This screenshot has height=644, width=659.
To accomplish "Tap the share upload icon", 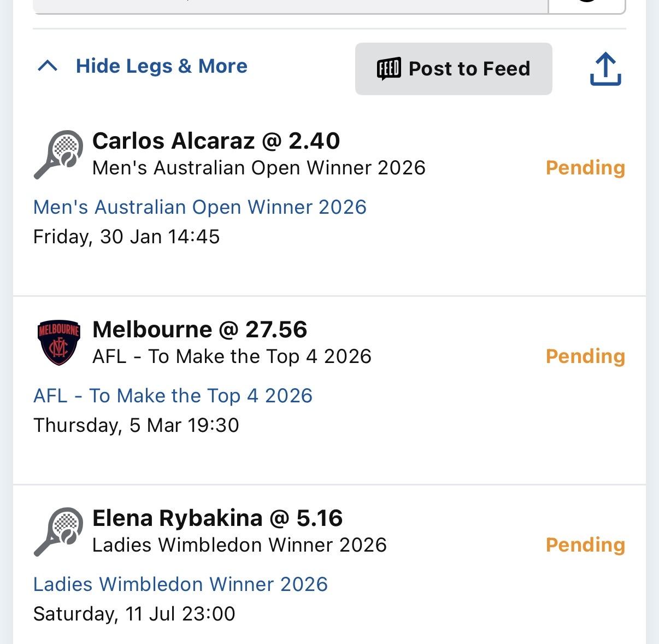I will pyautogui.click(x=605, y=69).
